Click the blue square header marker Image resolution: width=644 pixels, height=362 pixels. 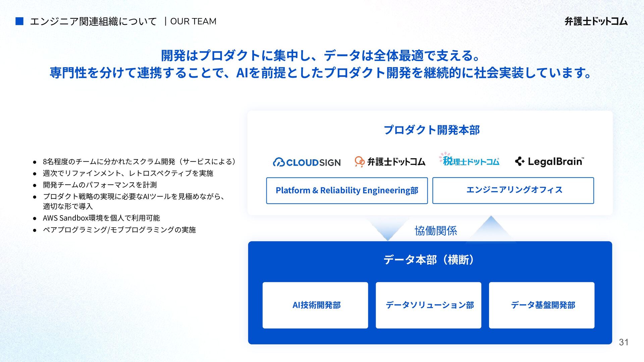point(19,21)
